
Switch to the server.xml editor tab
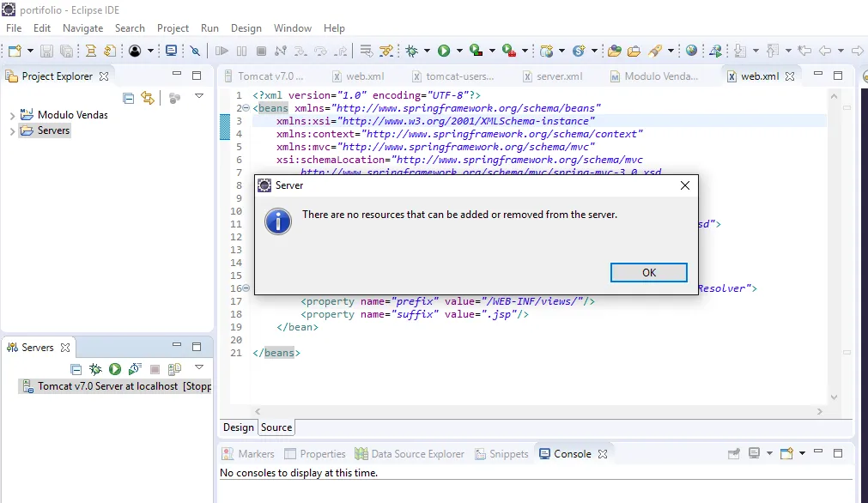558,76
